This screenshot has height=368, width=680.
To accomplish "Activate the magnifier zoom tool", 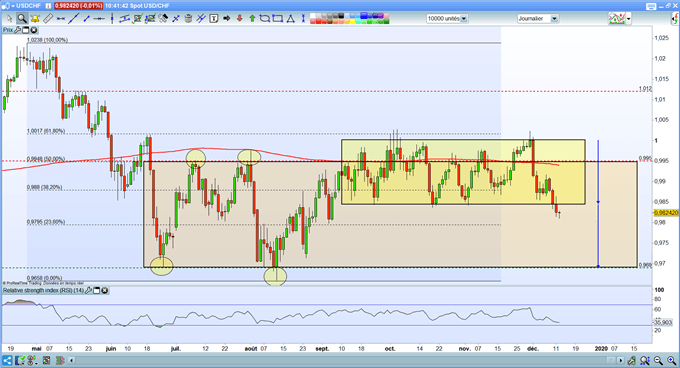I will (22, 19).
